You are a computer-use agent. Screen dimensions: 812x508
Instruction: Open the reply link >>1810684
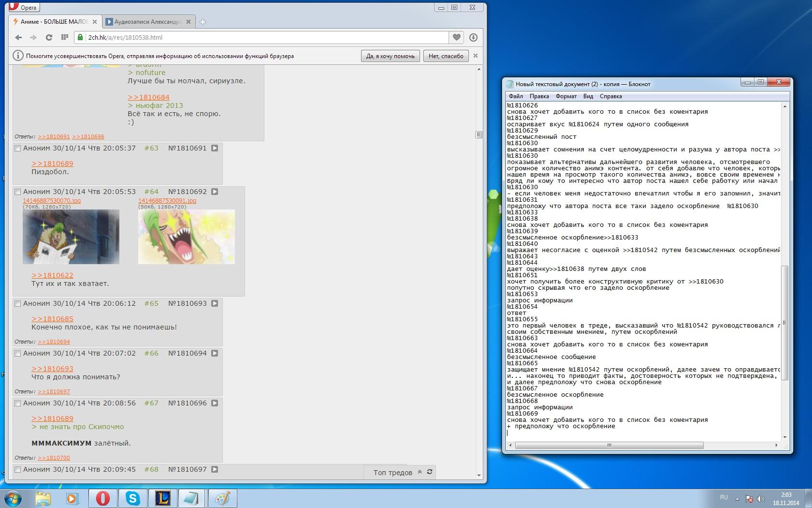click(x=148, y=97)
